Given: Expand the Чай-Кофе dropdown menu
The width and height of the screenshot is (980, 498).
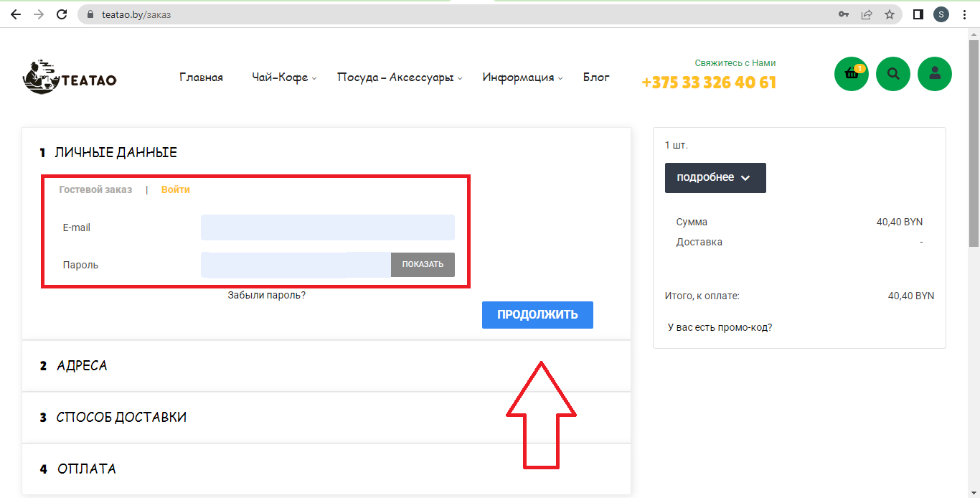Looking at the screenshot, I should (x=283, y=77).
